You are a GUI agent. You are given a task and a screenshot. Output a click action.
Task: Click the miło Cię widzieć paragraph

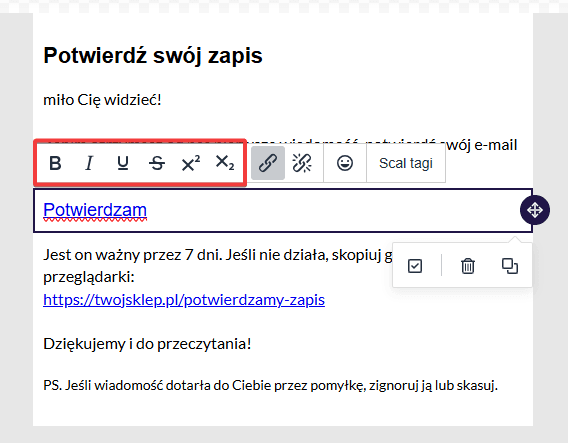pyautogui.click(x=102, y=100)
